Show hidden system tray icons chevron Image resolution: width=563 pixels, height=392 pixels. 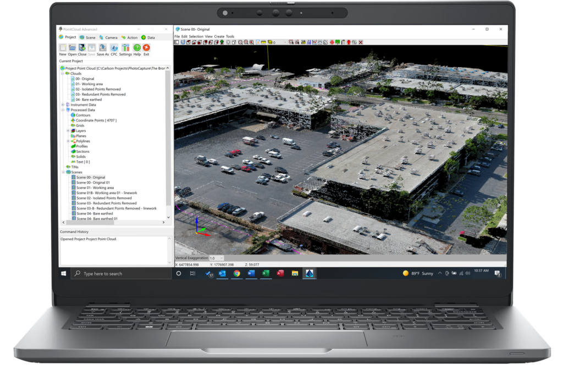tap(440, 274)
